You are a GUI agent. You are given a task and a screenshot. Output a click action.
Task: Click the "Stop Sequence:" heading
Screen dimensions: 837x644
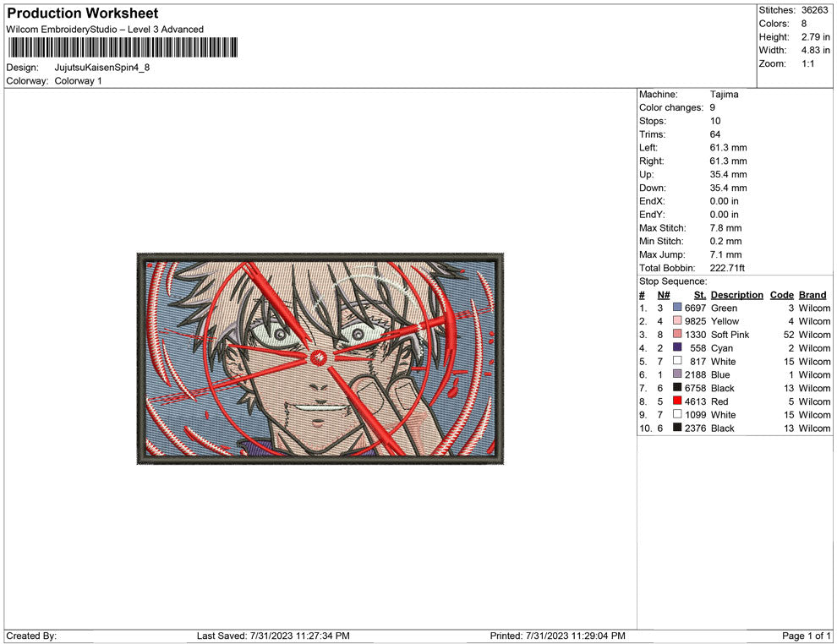(673, 281)
